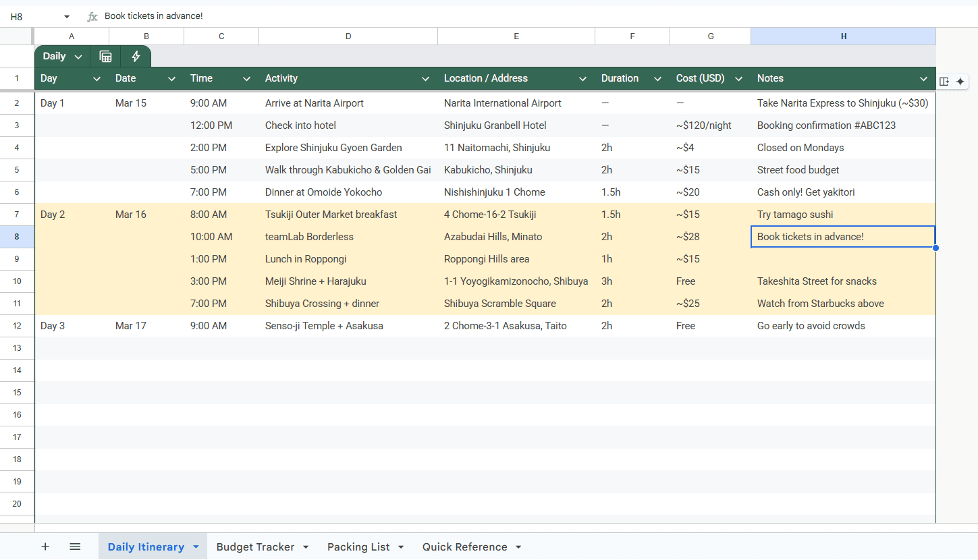Select cell '3h' in Duration column
The width and height of the screenshot is (978, 560).
pos(632,281)
